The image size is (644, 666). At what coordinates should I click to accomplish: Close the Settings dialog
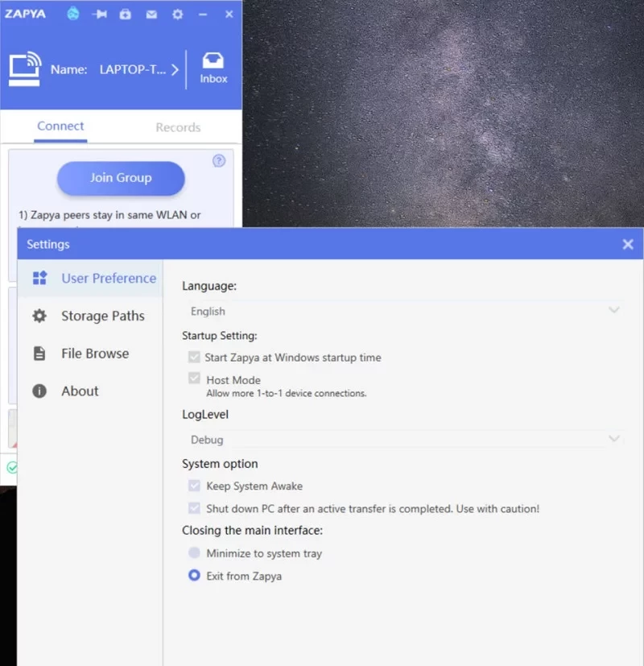click(628, 244)
